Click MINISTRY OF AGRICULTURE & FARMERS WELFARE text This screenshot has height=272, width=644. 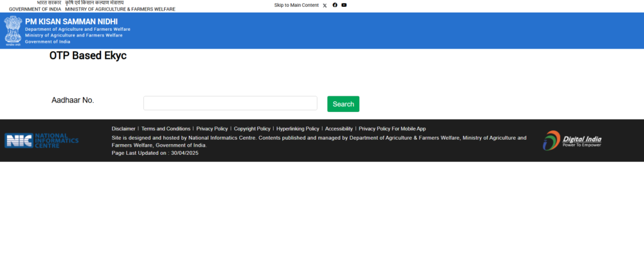click(x=120, y=9)
